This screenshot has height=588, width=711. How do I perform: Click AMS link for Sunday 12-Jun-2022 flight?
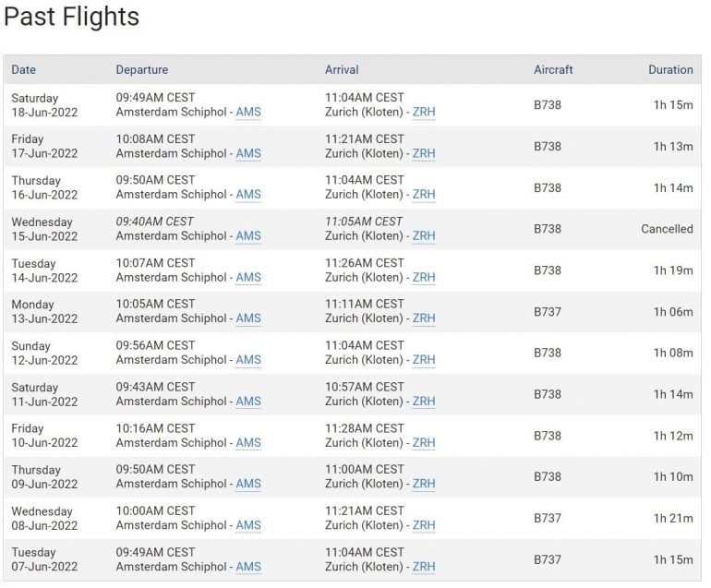pyautogui.click(x=248, y=360)
